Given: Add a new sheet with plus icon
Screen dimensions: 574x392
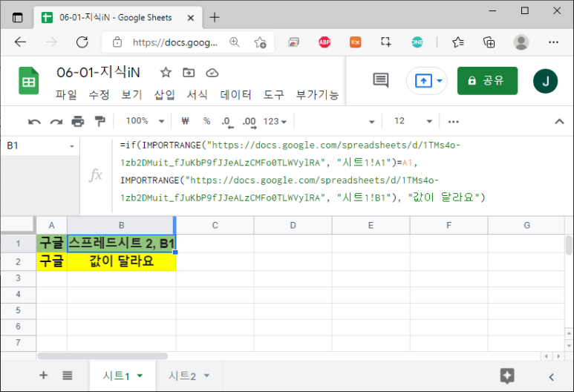Looking at the screenshot, I should tap(43, 375).
